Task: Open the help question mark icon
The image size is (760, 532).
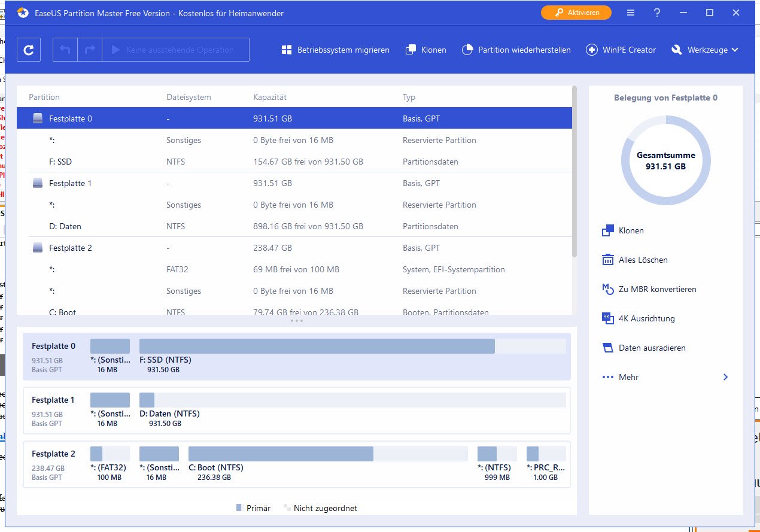Action: coord(657,13)
